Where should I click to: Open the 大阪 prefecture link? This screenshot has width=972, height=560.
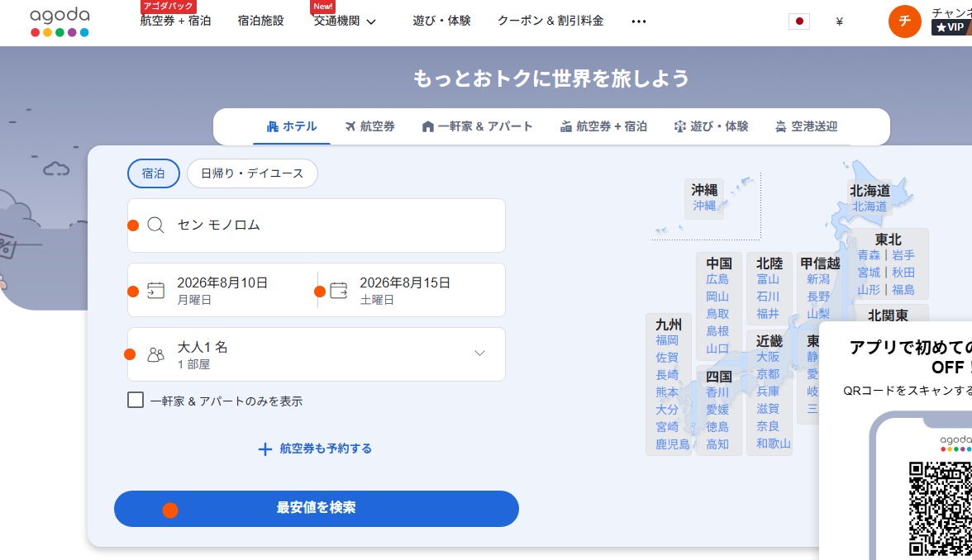coord(767,358)
